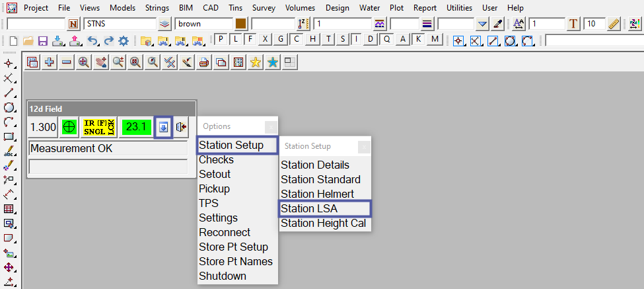The height and width of the screenshot is (289, 644).
Task: Toggle the K snap button
Action: pos(419,39)
